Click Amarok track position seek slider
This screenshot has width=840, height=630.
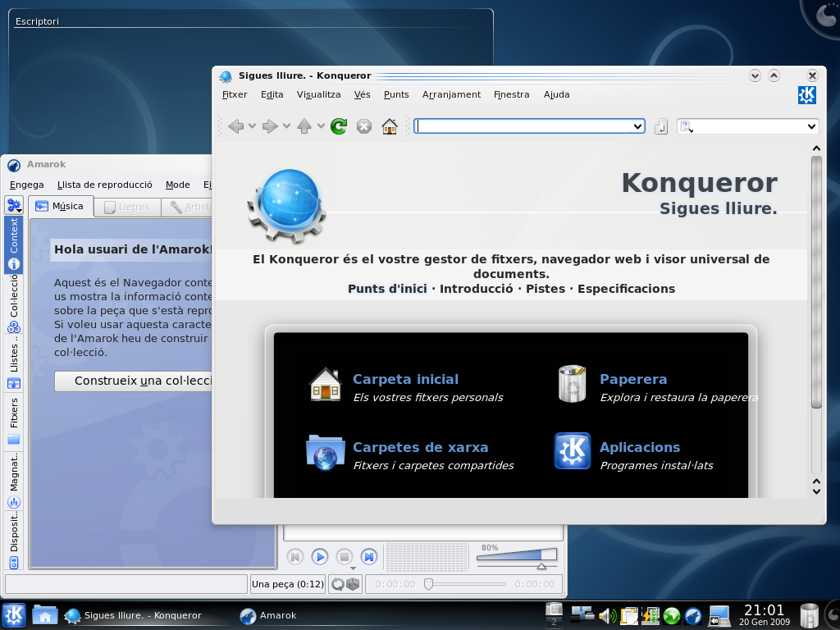coord(465,584)
